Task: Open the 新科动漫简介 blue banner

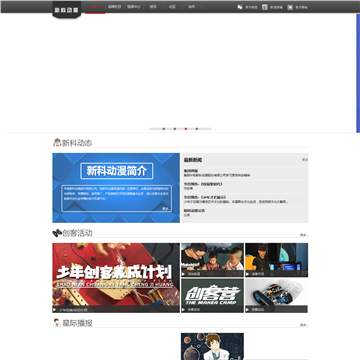Action: pos(116,188)
